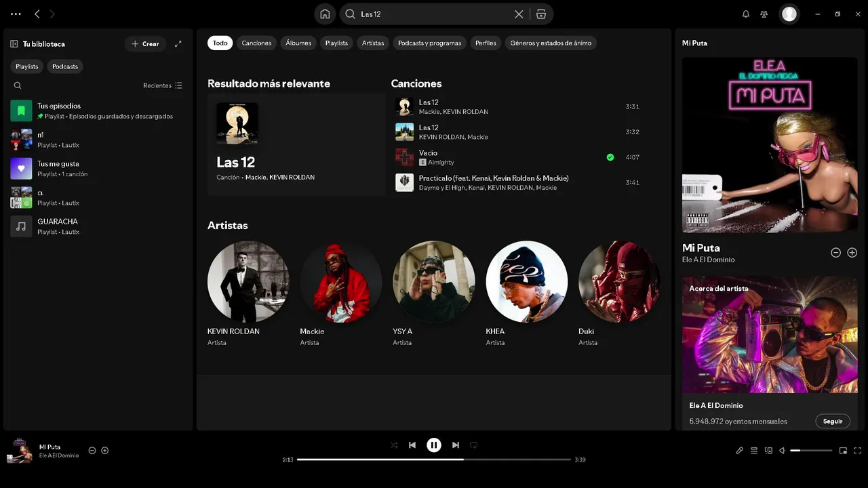The height and width of the screenshot is (488, 868).
Task: Mute with the speaker icon
Action: (x=783, y=451)
